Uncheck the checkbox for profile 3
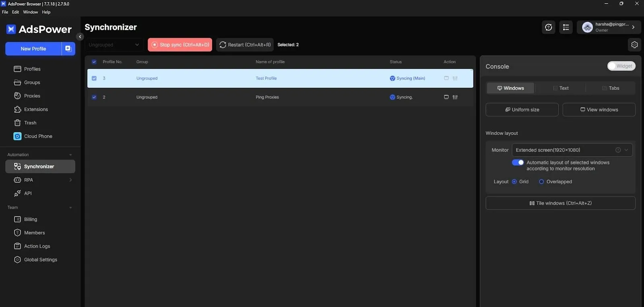This screenshot has width=644, height=307. [x=94, y=78]
